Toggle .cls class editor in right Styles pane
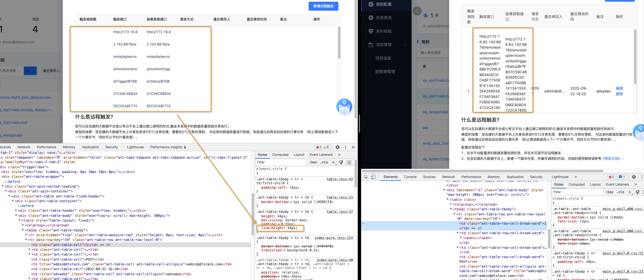 coord(621,192)
